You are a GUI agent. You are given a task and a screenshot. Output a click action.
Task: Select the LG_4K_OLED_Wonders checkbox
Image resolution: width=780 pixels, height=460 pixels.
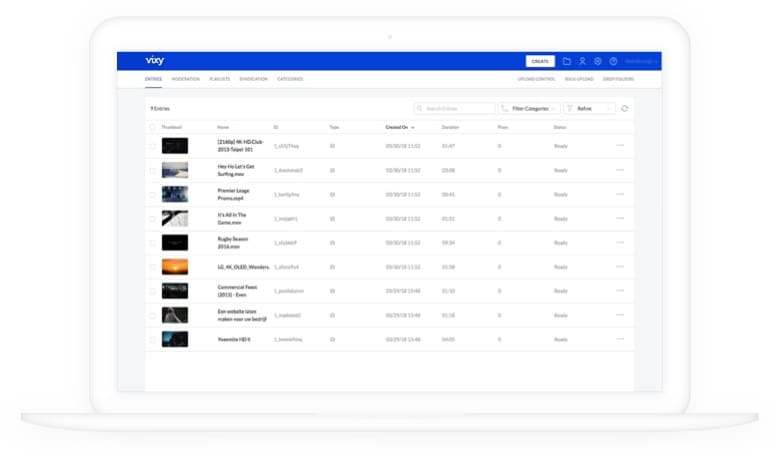(x=153, y=267)
